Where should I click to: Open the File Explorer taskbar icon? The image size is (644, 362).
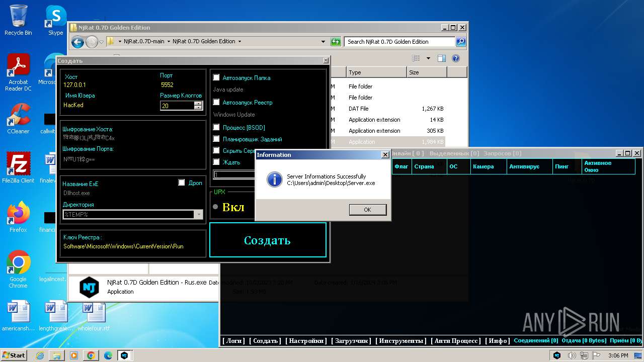[x=57, y=355]
